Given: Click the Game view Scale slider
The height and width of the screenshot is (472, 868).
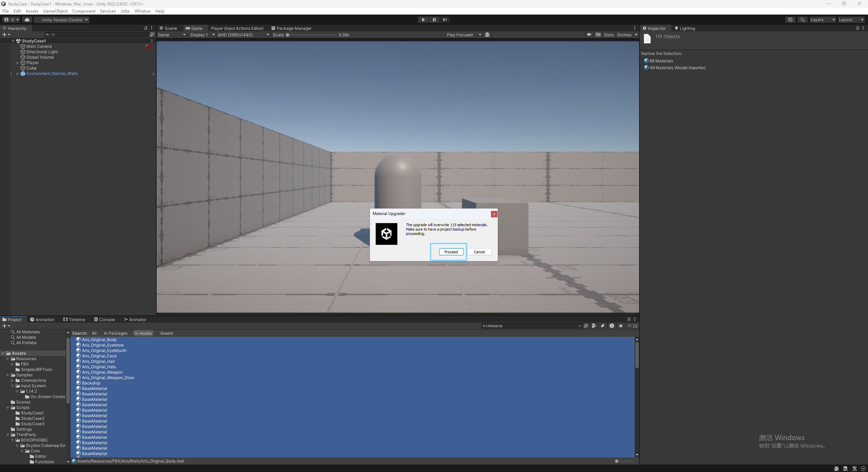Looking at the screenshot, I should (x=311, y=35).
